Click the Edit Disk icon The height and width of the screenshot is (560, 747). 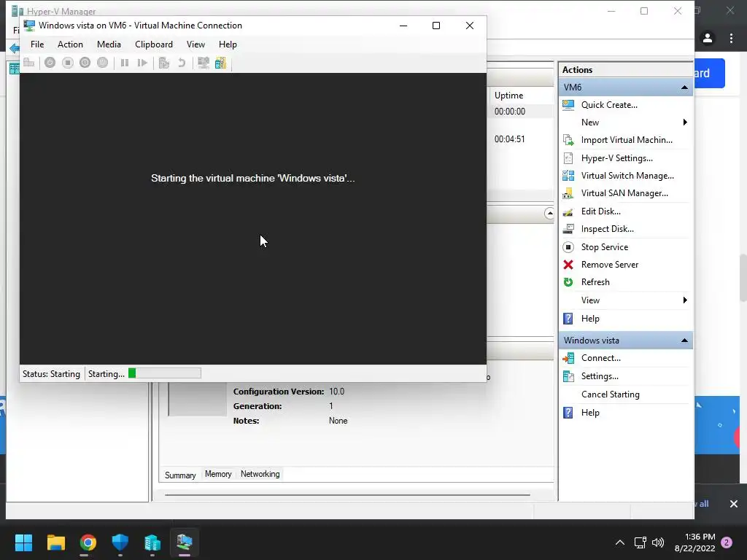tap(568, 211)
